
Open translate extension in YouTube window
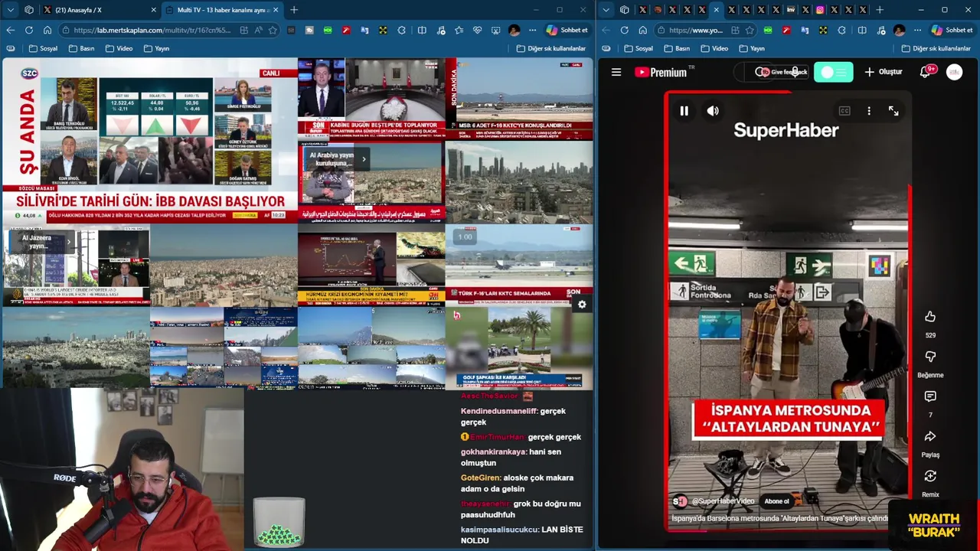(x=805, y=30)
